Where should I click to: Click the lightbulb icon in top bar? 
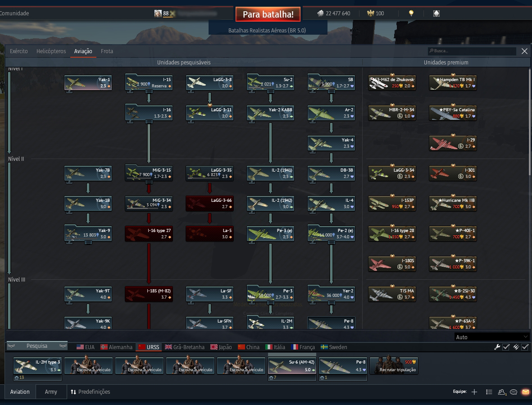(411, 13)
